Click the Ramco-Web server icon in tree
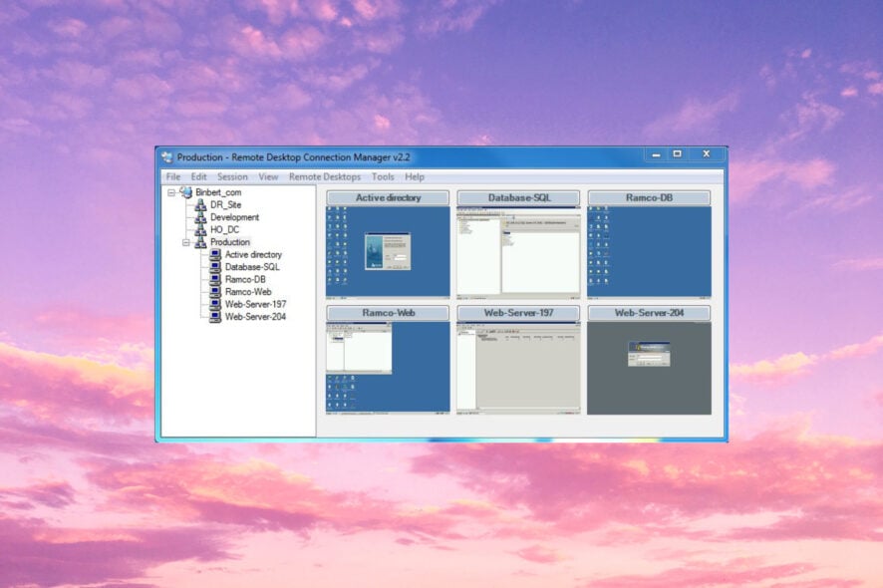Image resolution: width=883 pixels, height=588 pixels. (215, 292)
